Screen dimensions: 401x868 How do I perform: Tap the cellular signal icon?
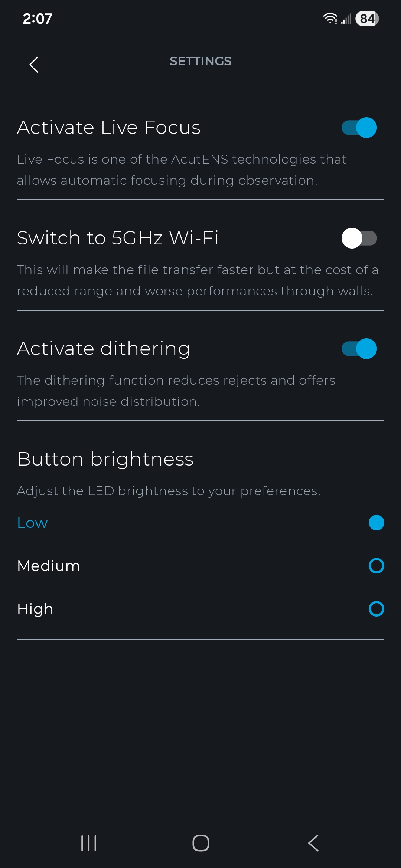pyautogui.click(x=346, y=19)
